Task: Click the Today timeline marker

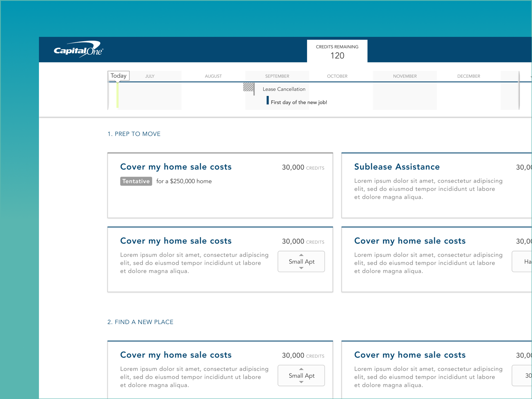Action: click(118, 76)
